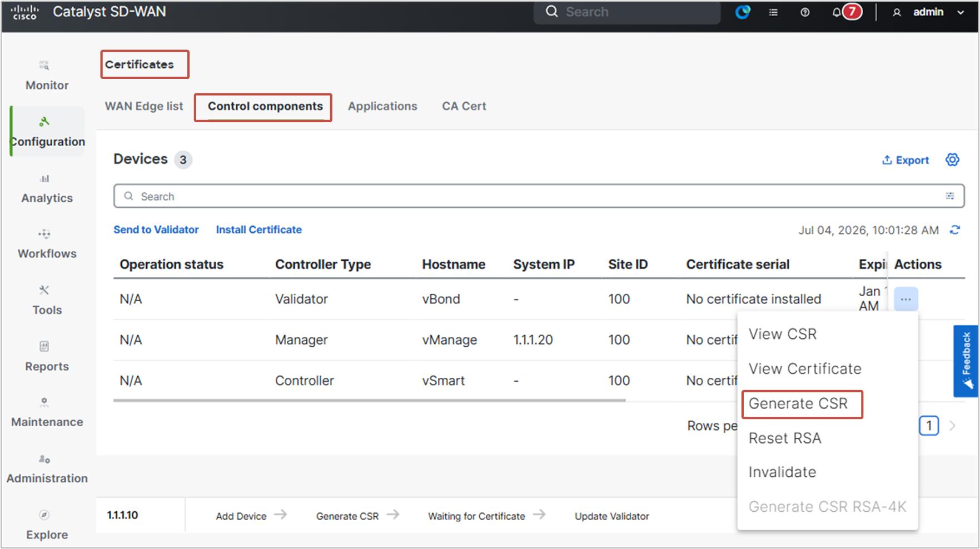Image resolution: width=980 pixels, height=549 pixels.
Task: Click the Add Device workflow step
Action: pyautogui.click(x=241, y=516)
